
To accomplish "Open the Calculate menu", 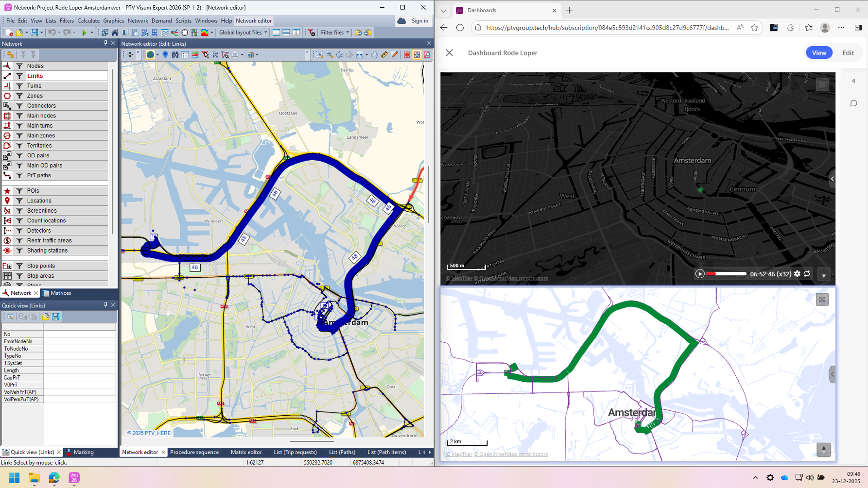I will click(88, 21).
